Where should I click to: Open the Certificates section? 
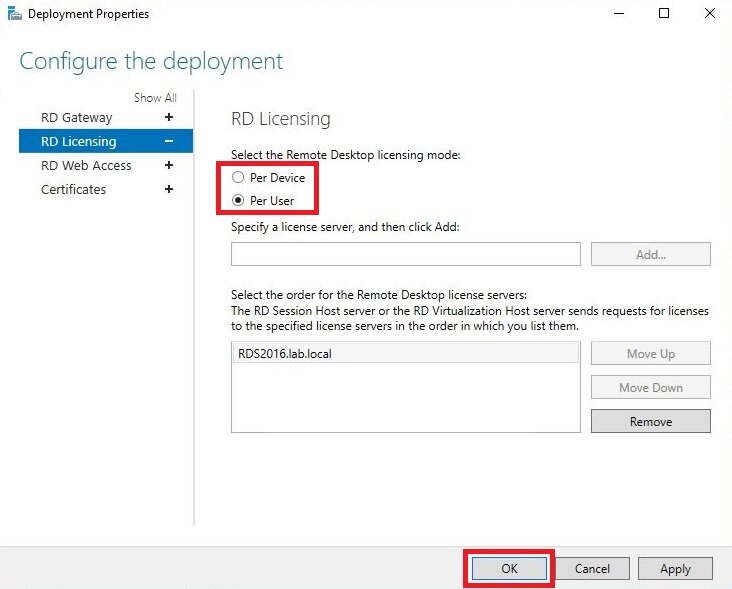click(x=73, y=189)
